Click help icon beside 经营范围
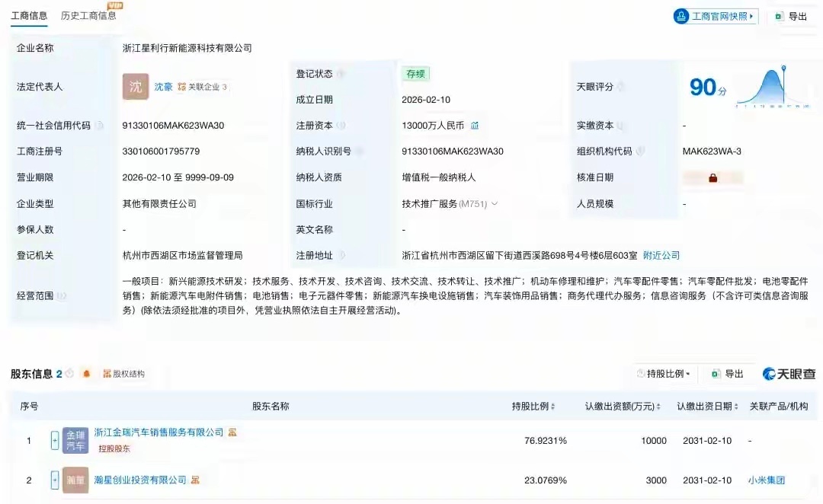Image resolution: width=823 pixels, height=504 pixels. pyautogui.click(x=62, y=296)
